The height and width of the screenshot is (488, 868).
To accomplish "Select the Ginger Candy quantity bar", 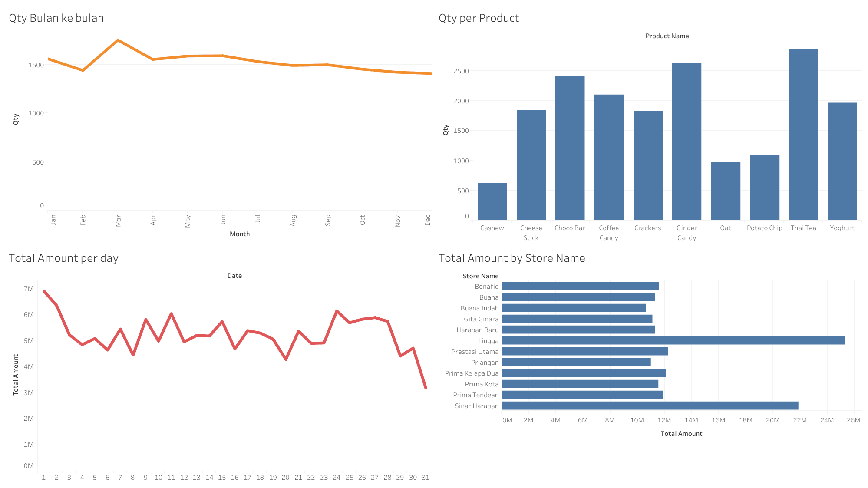I will (x=686, y=142).
